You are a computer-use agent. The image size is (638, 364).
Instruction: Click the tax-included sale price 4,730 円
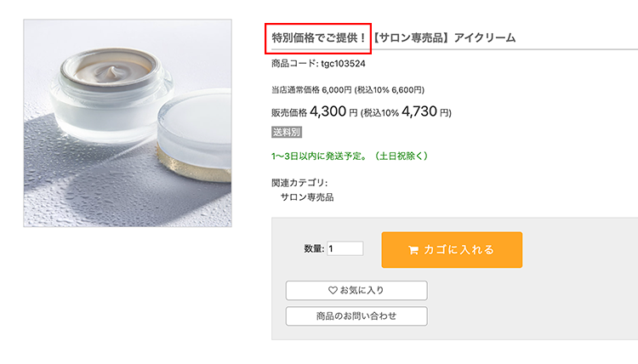click(426, 111)
